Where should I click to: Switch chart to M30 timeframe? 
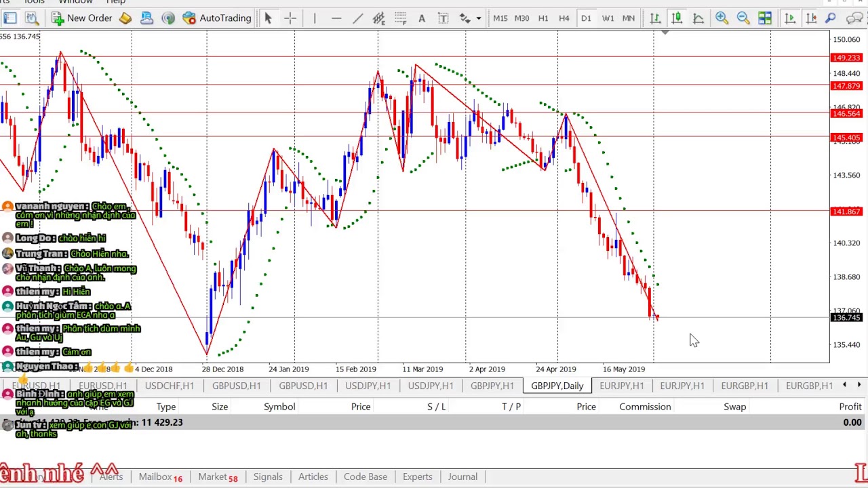(x=521, y=18)
